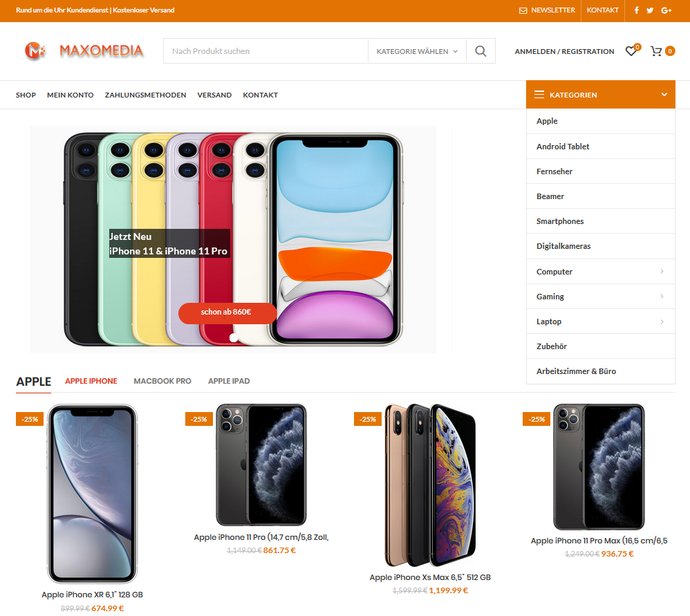Screen dimensions: 690x616
Task: Click the slider pagination dot
Action: pos(234,337)
